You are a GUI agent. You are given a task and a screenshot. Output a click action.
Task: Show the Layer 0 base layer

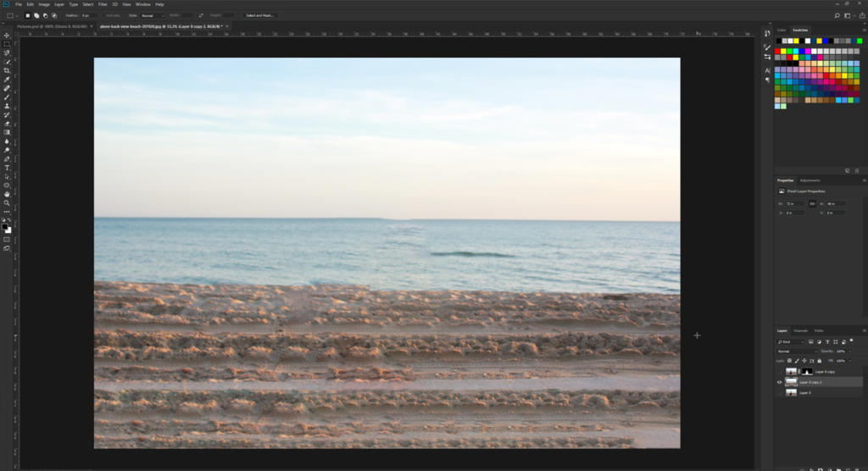[x=780, y=393]
